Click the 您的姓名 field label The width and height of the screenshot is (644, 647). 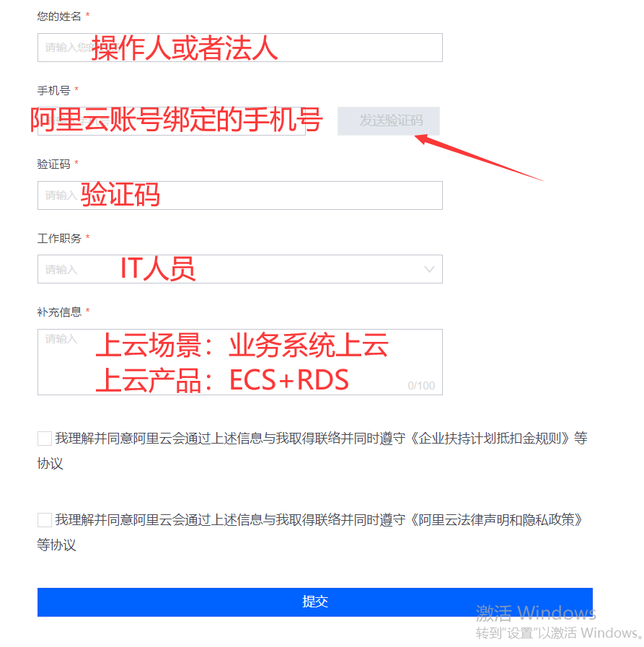point(59,17)
